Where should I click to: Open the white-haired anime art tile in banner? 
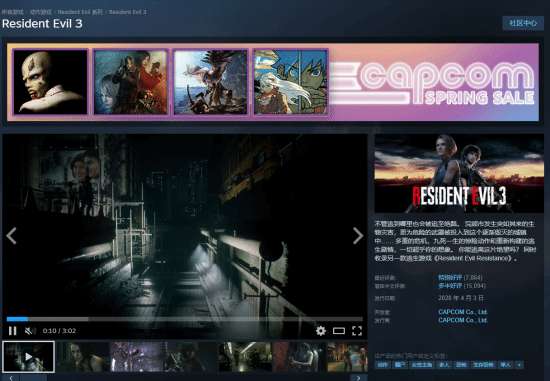coord(291,82)
